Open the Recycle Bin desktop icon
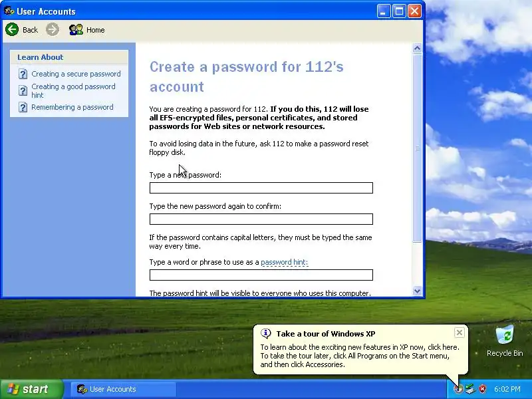 pos(505,341)
